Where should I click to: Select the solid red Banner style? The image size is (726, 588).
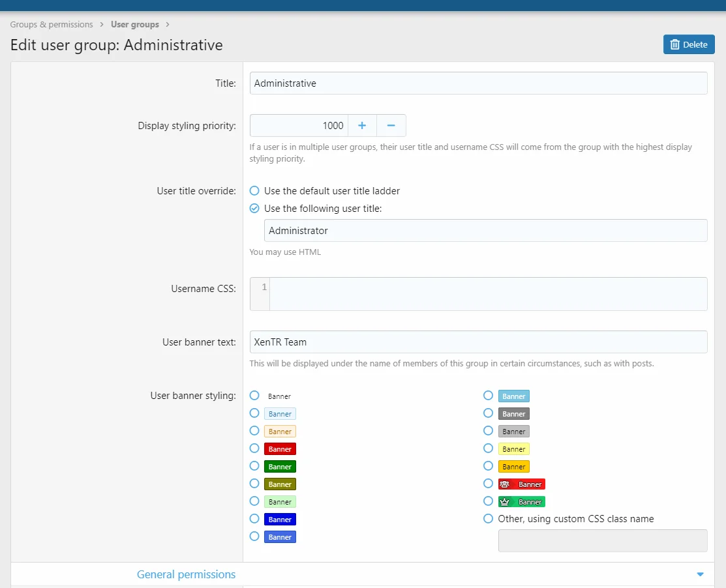[254, 448]
